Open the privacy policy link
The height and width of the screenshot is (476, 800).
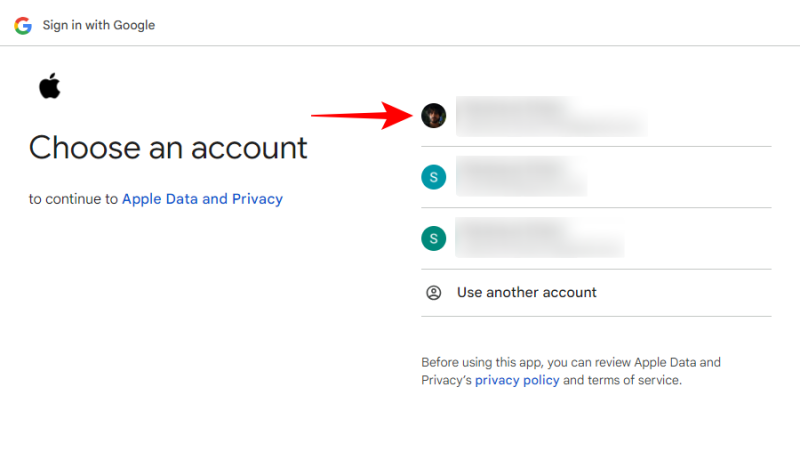tap(517, 381)
